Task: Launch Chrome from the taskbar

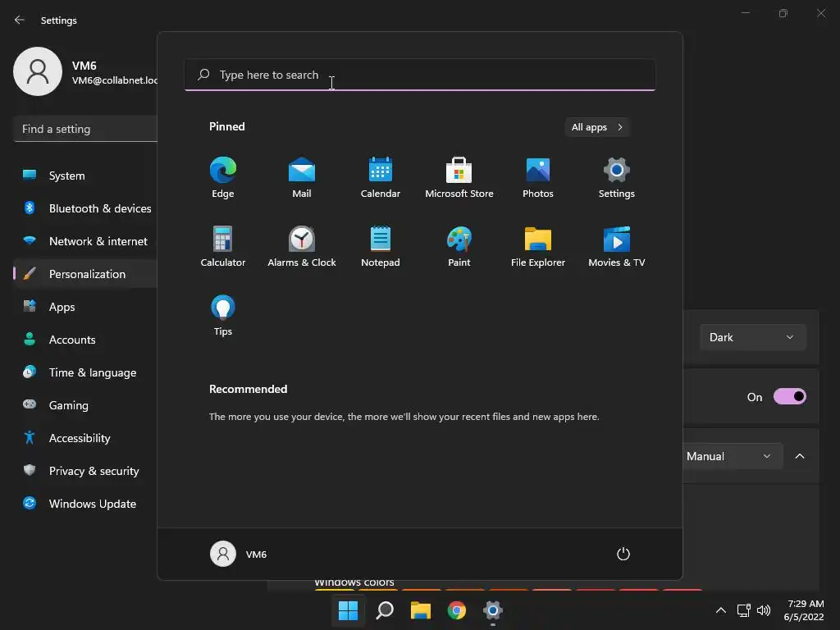Action: [x=457, y=610]
